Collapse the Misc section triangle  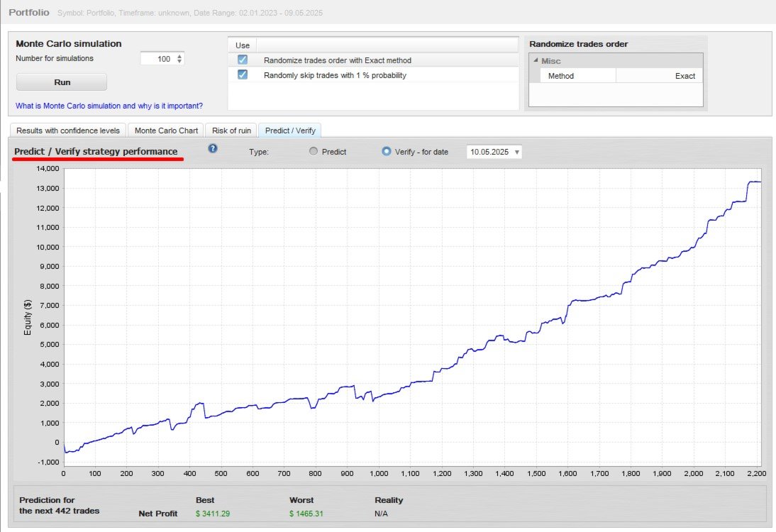tap(536, 60)
